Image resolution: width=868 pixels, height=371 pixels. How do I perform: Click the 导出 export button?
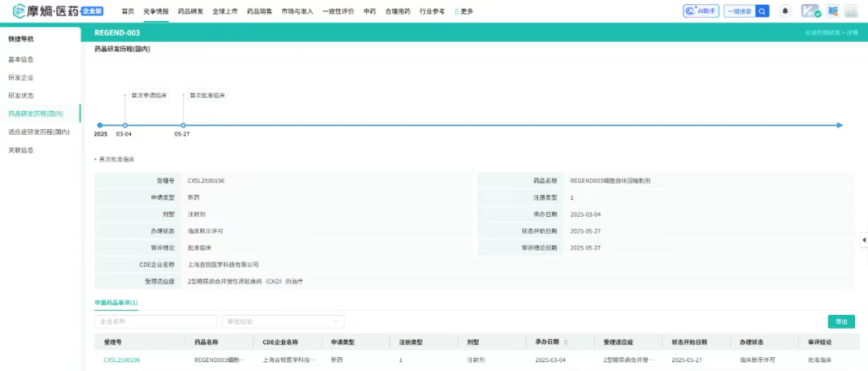[841, 321]
